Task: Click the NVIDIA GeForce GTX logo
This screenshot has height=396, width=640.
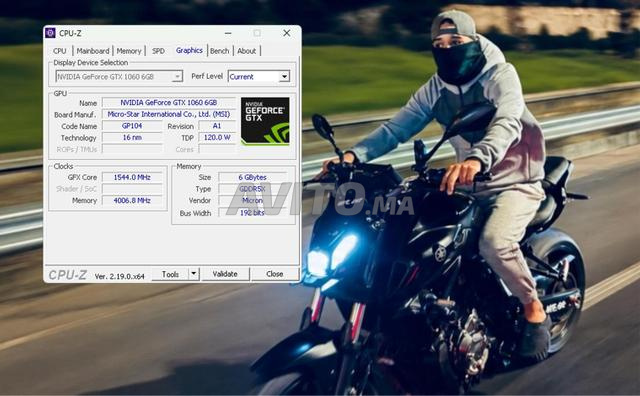Action: pyautogui.click(x=265, y=121)
